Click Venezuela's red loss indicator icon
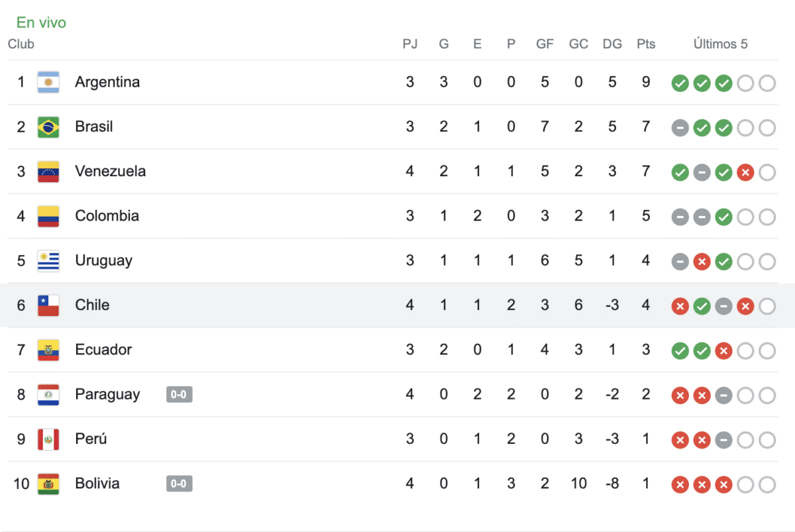Viewport: 795px width, 532px height. point(746,172)
